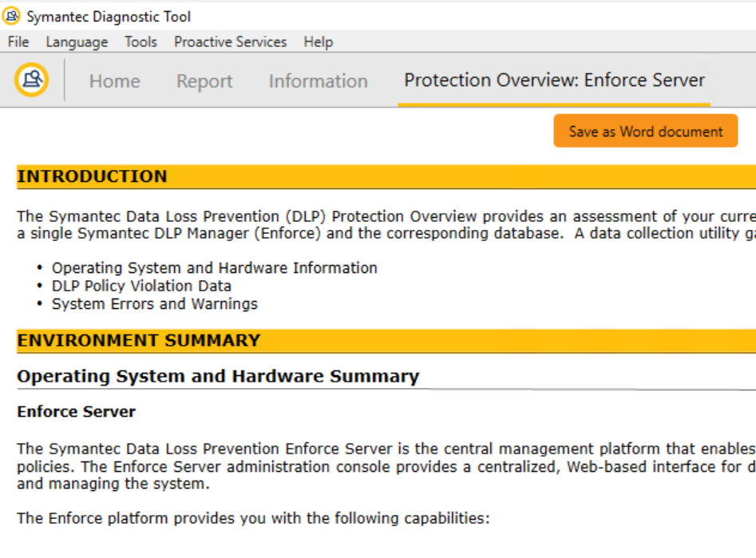Click the Enforce Server subheading
The width and height of the screenshot is (756, 558).
[76, 411]
